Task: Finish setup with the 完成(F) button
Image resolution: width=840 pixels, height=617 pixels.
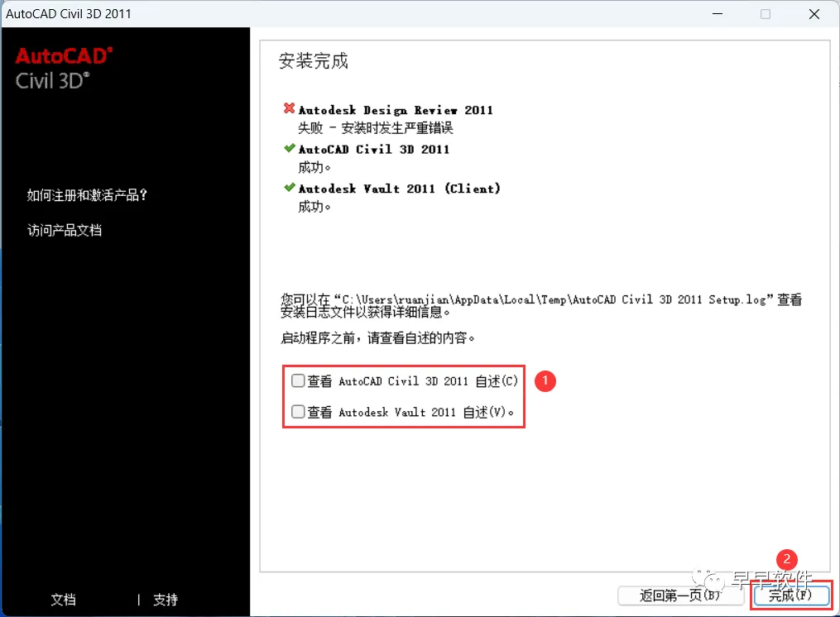Action: (790, 595)
